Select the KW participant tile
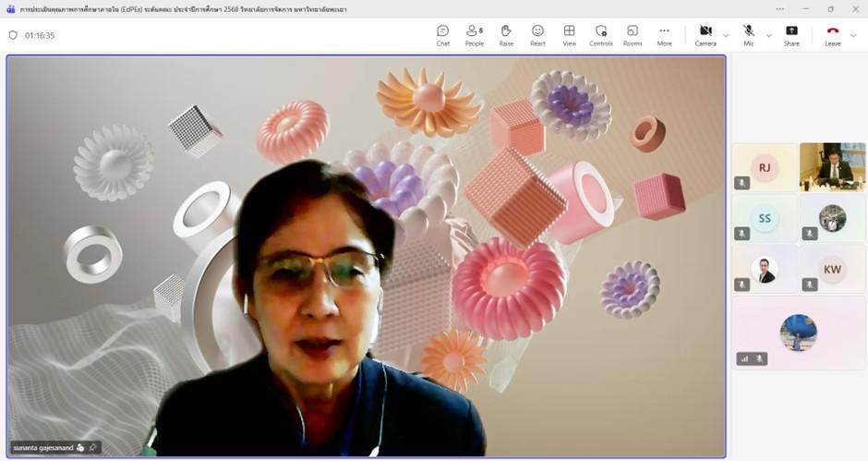The height and width of the screenshot is (461, 868). [x=832, y=269]
